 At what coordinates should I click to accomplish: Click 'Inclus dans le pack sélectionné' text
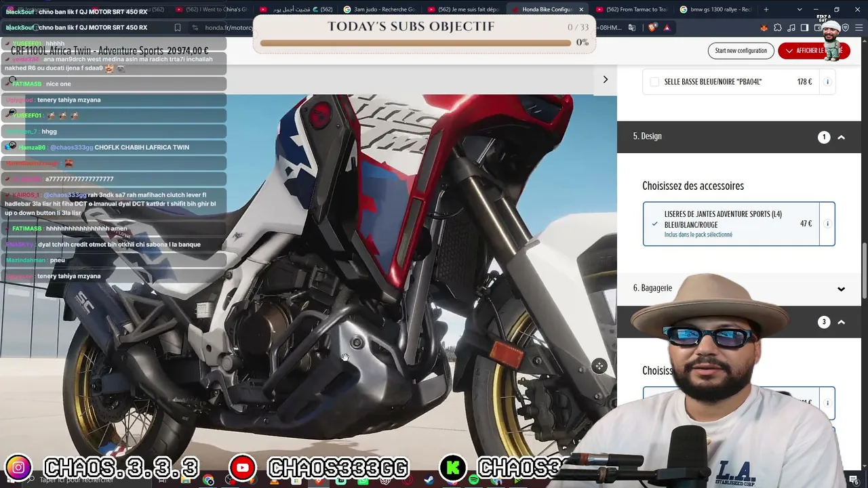(x=698, y=235)
